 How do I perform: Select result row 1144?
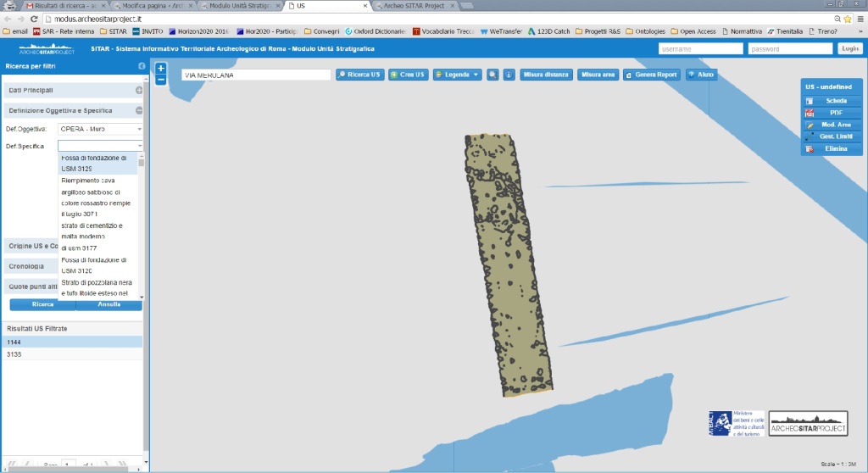(73, 342)
